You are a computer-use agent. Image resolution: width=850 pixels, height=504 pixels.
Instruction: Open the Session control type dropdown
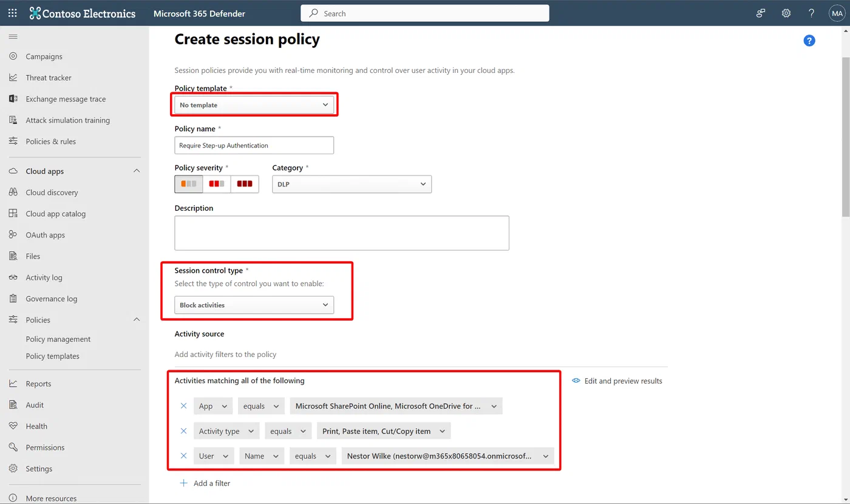click(x=254, y=305)
